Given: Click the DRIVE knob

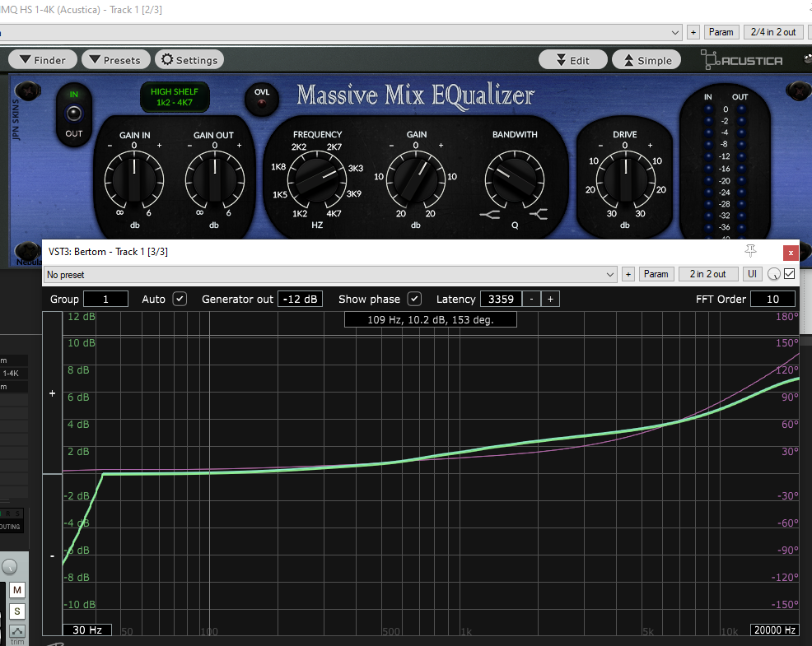Looking at the screenshot, I should point(626,180).
